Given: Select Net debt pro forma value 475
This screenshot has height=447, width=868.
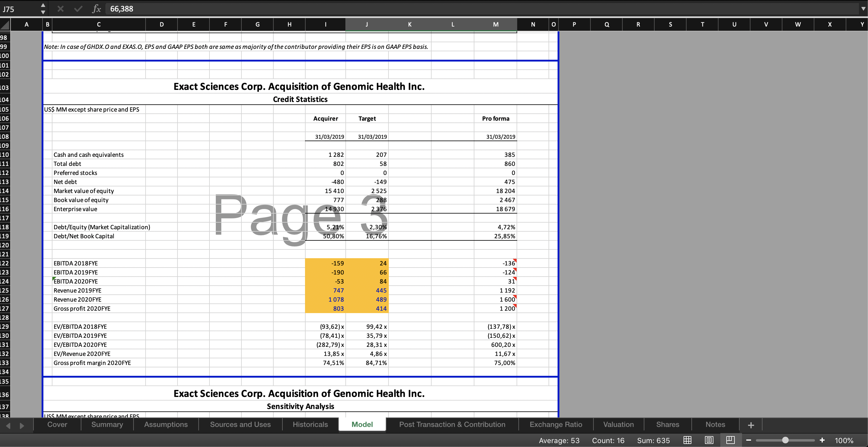Looking at the screenshot, I should [x=495, y=182].
